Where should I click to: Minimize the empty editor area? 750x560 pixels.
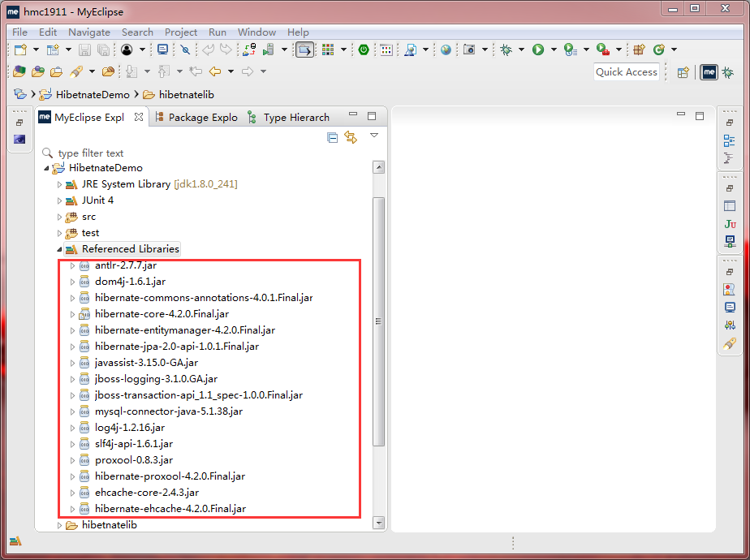681,114
